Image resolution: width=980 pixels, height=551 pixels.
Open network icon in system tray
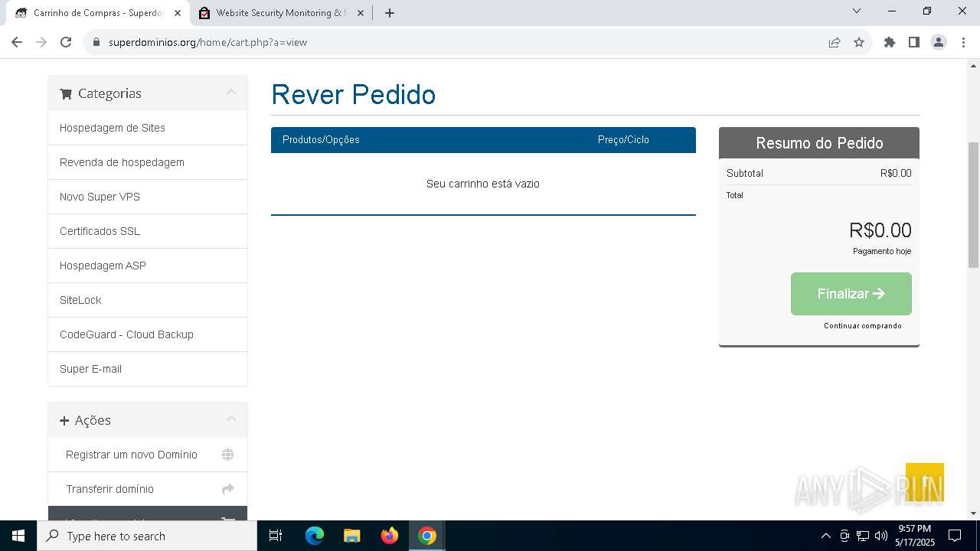point(863,536)
